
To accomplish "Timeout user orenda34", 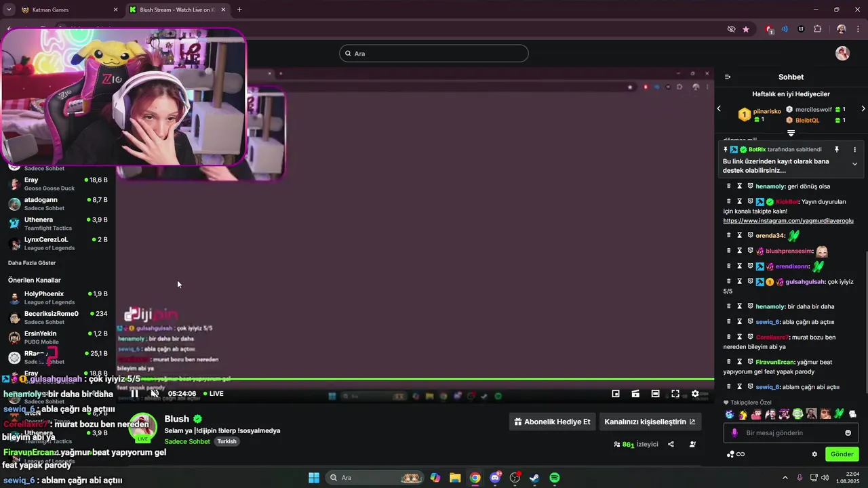I will point(740,235).
